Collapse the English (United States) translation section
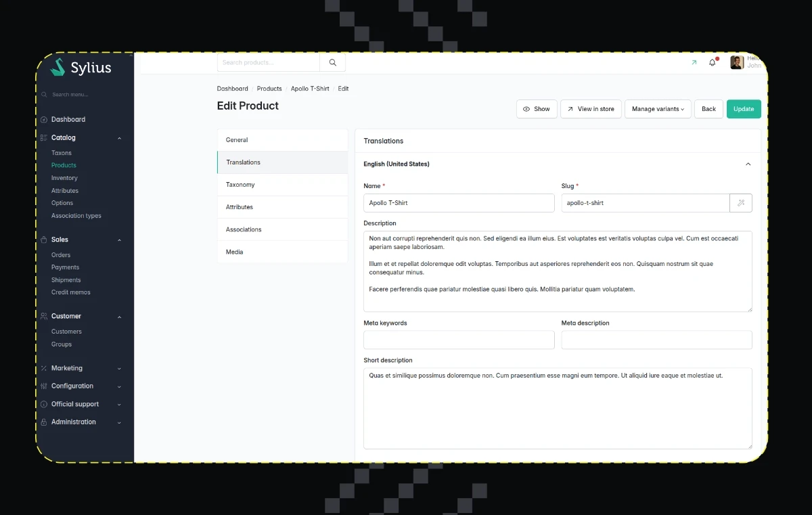The image size is (812, 515). [748, 164]
